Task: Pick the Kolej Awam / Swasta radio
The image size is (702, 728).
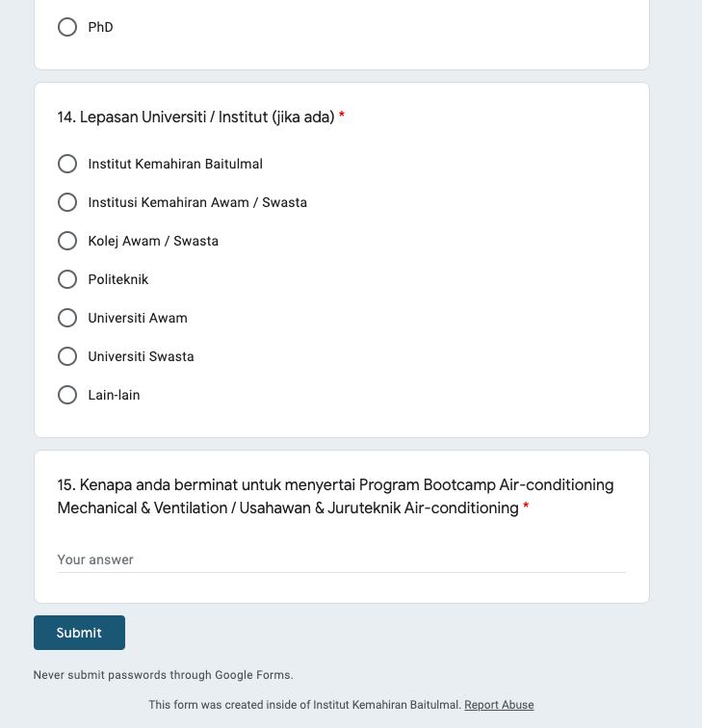Action: 67,241
